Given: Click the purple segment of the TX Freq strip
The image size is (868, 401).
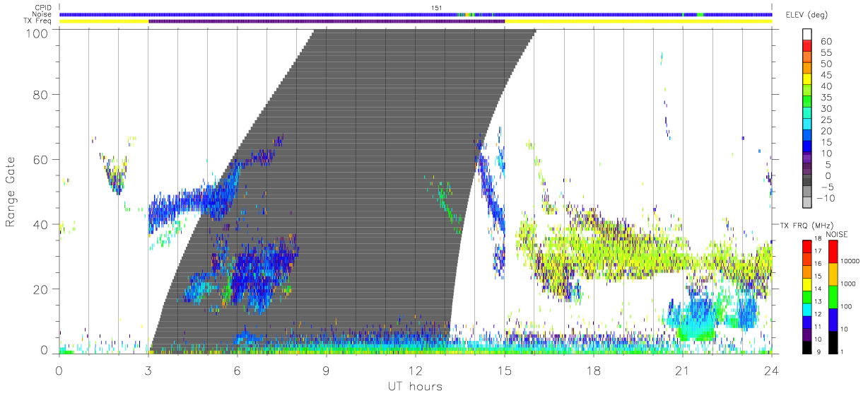Looking at the screenshot, I should tap(327, 21).
